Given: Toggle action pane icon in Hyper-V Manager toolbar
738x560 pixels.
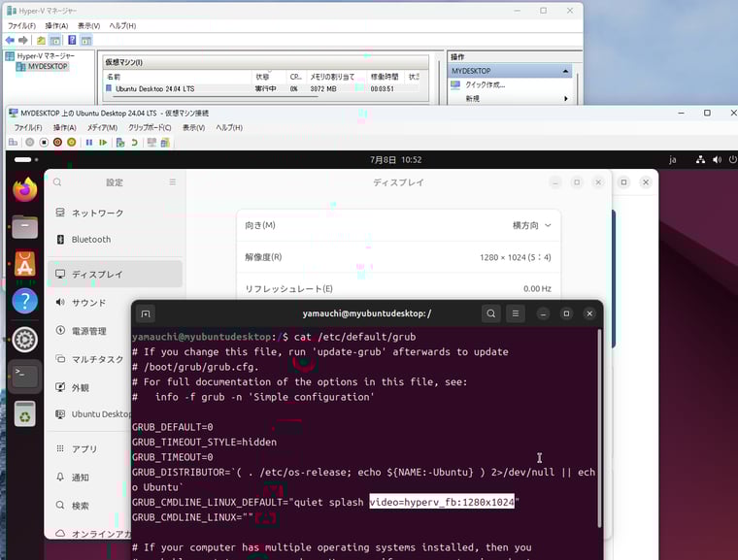Looking at the screenshot, I should tap(86, 41).
